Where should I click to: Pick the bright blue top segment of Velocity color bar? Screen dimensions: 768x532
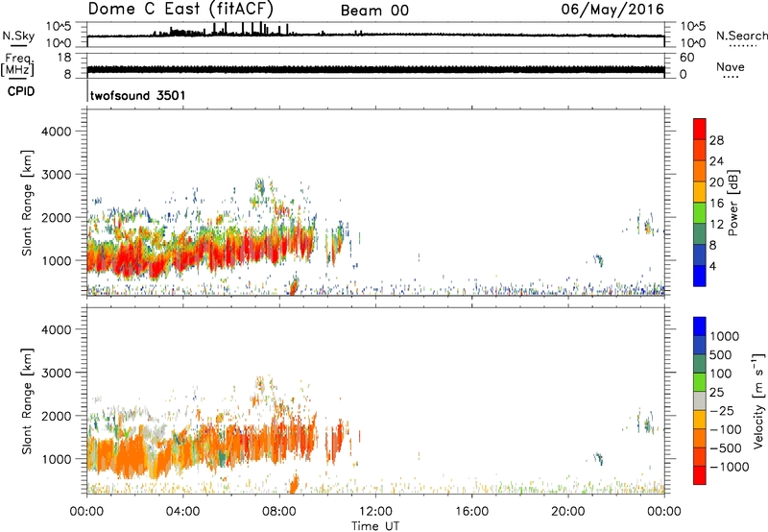[700, 326]
